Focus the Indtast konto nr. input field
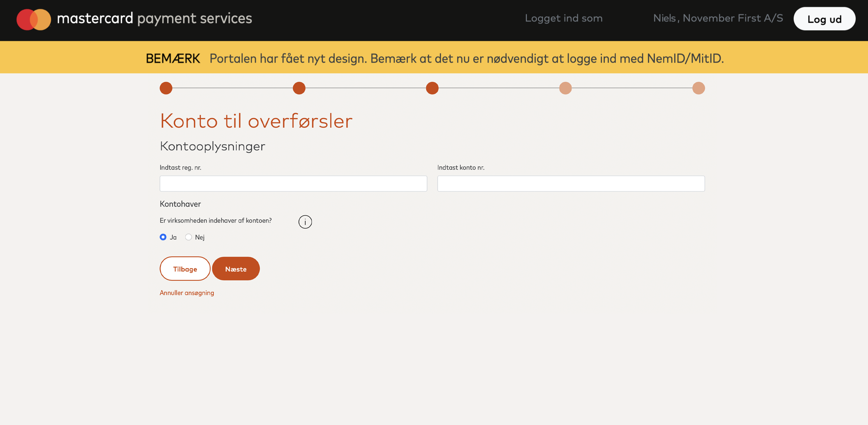Image resolution: width=868 pixels, height=425 pixels. 571,184
